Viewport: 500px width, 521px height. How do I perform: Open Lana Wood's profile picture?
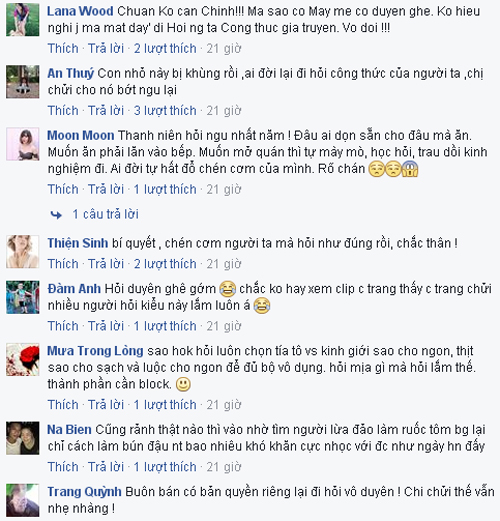coord(23,20)
